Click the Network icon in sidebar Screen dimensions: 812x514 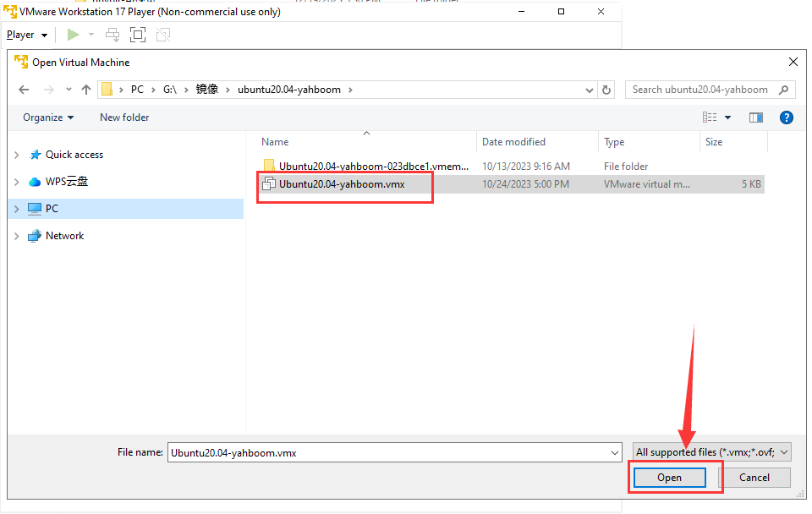coord(35,236)
